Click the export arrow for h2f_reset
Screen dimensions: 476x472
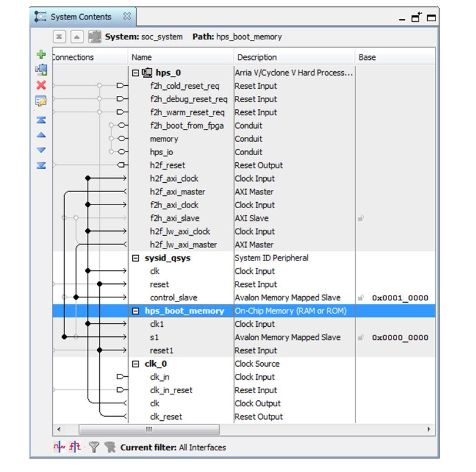click(x=121, y=165)
